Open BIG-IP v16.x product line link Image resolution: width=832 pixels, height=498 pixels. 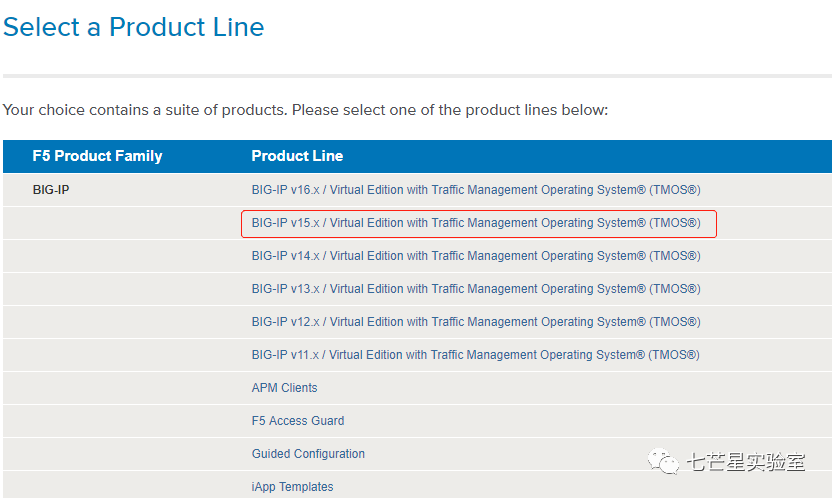(x=475, y=190)
